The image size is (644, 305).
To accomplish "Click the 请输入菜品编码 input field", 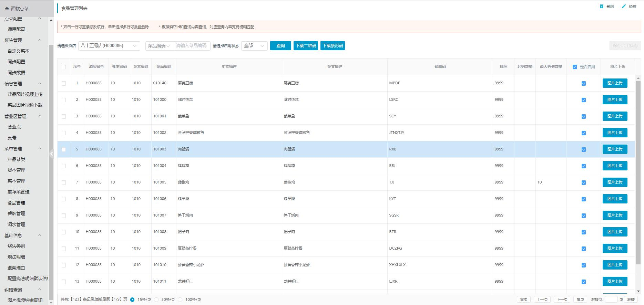I will (192, 46).
